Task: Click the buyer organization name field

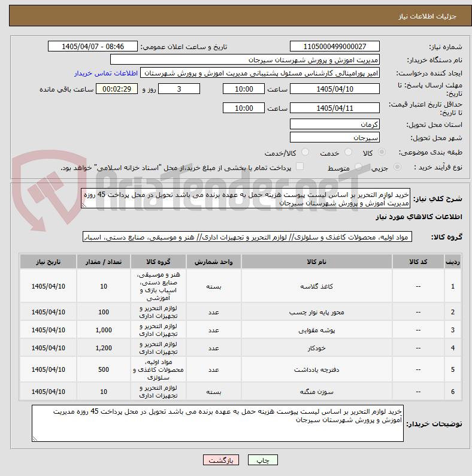Action: pos(245,59)
